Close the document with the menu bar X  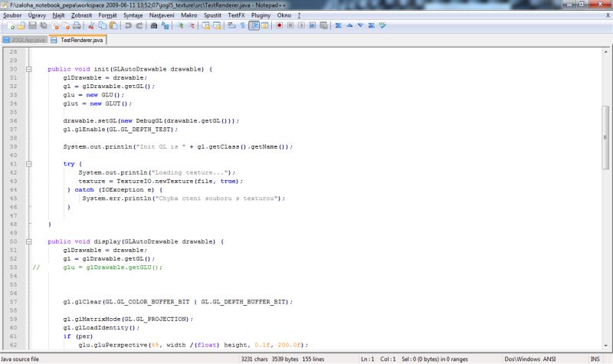pos(608,15)
